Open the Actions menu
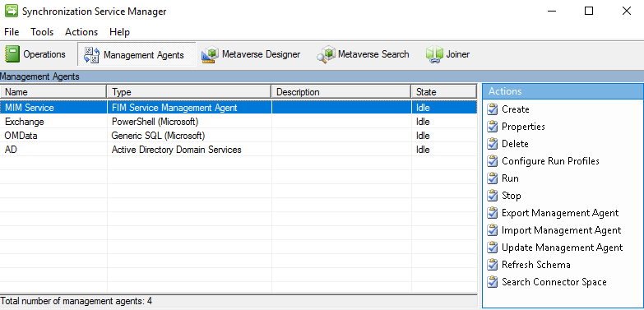Viewport: 644px width, 310px height. tap(81, 32)
